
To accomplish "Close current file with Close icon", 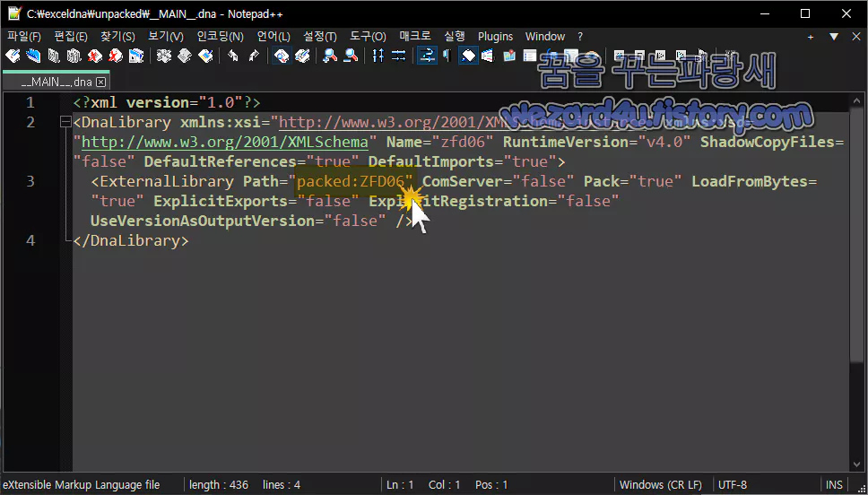I will point(95,56).
